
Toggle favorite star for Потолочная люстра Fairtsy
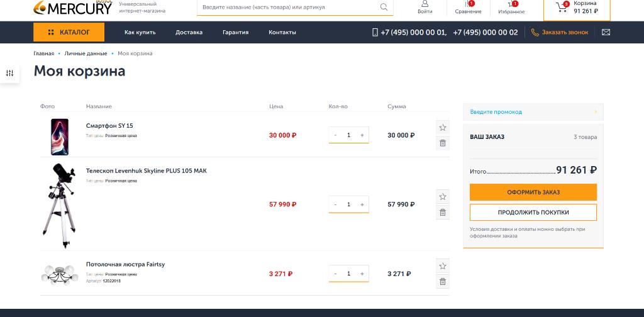[443, 266]
